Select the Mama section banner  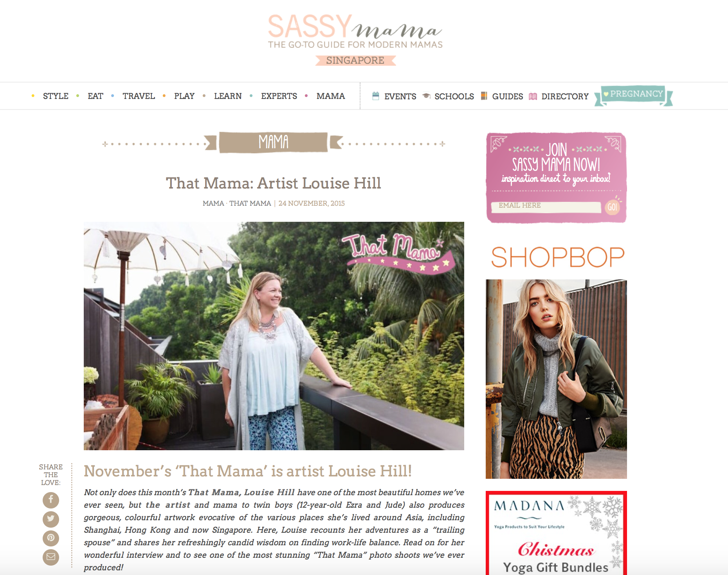pyautogui.click(x=273, y=142)
